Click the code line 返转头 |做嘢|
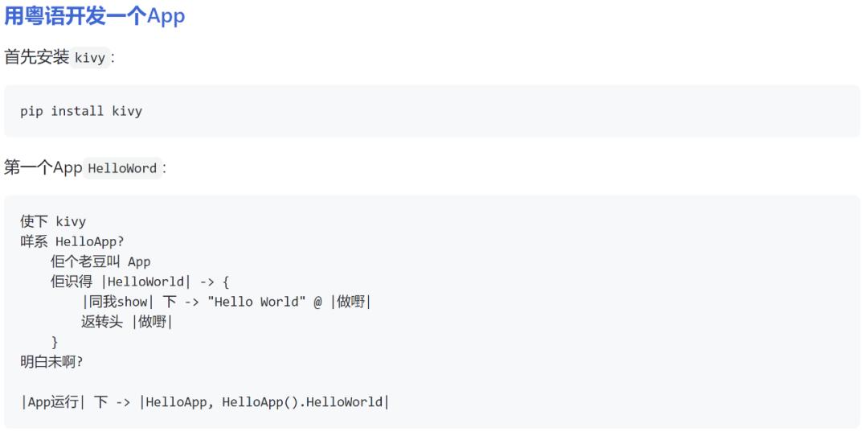Viewport: 868px width, 436px height. [126, 322]
